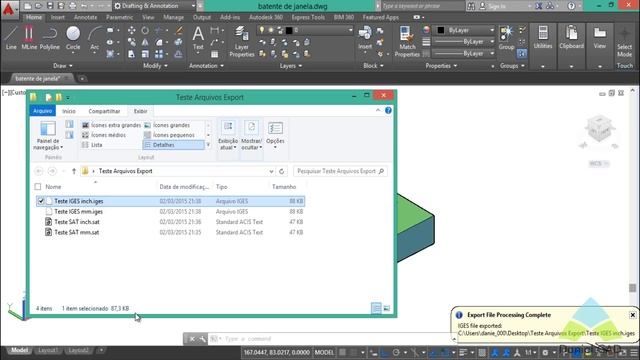Open the Utilities panel
The width and height of the screenshot is (640, 360).
543,38
